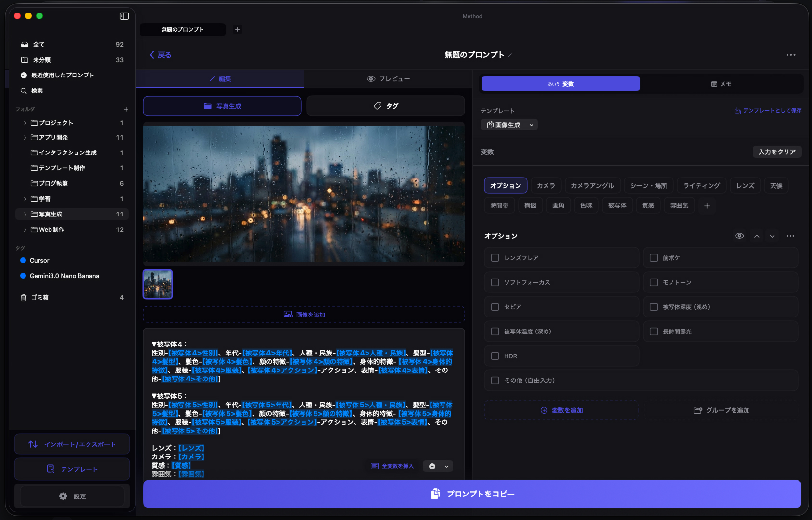Viewport: 812px width, 520px height.
Task: Click the plus icon to add new tab
Action: coord(237,30)
